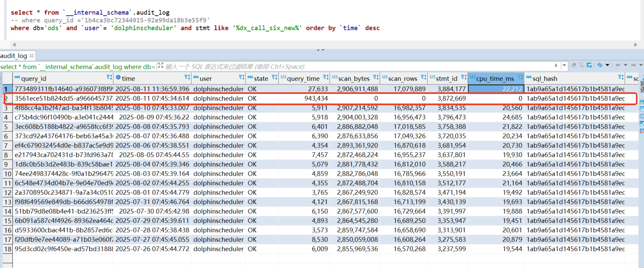Screen dimensions: 644x268
Task: Click query_id cell starting d5933600cbac441b
Action: coord(64,230)
